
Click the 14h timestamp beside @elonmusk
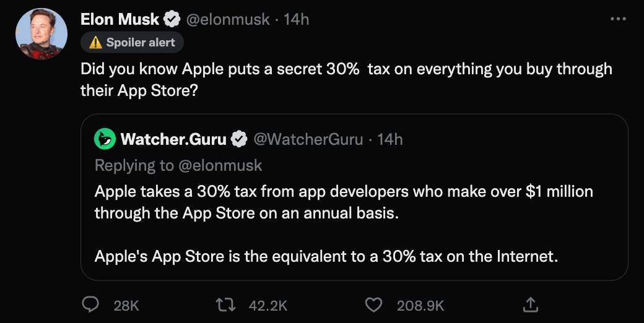(296, 20)
